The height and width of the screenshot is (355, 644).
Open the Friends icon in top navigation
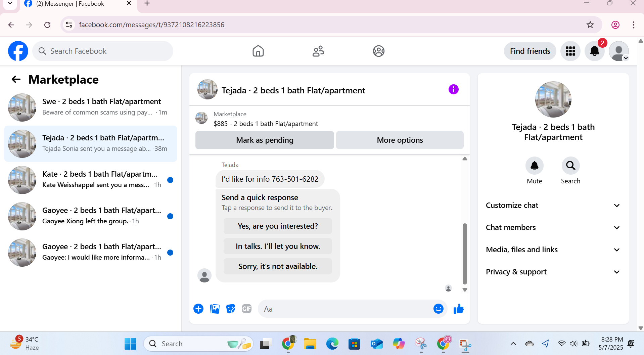318,51
